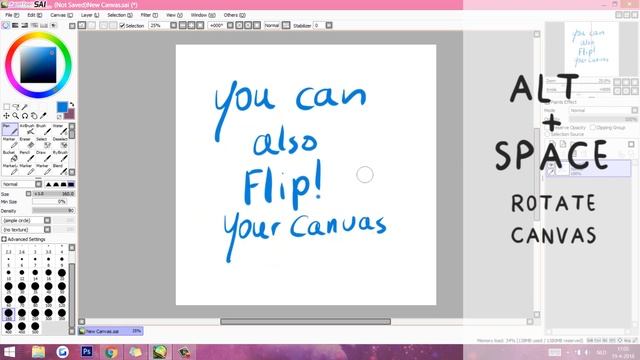The width and height of the screenshot is (640, 360).
Task: Open the Selection menu
Action: click(120, 15)
